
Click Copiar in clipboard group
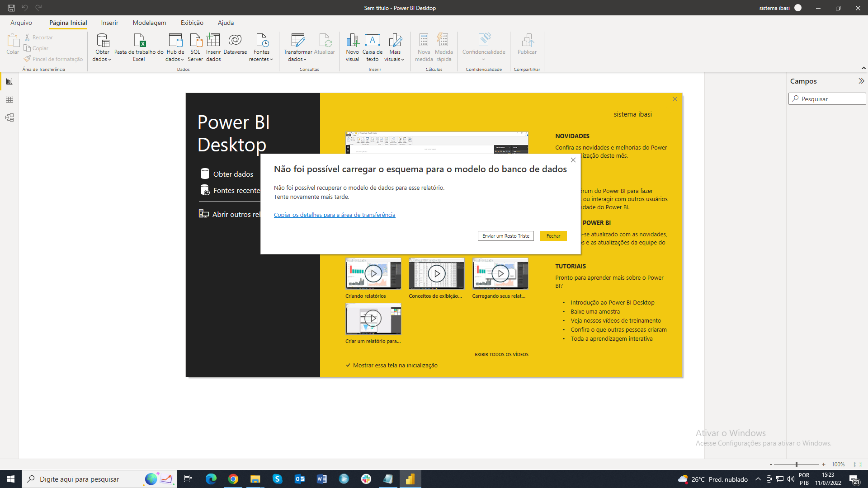pos(36,48)
